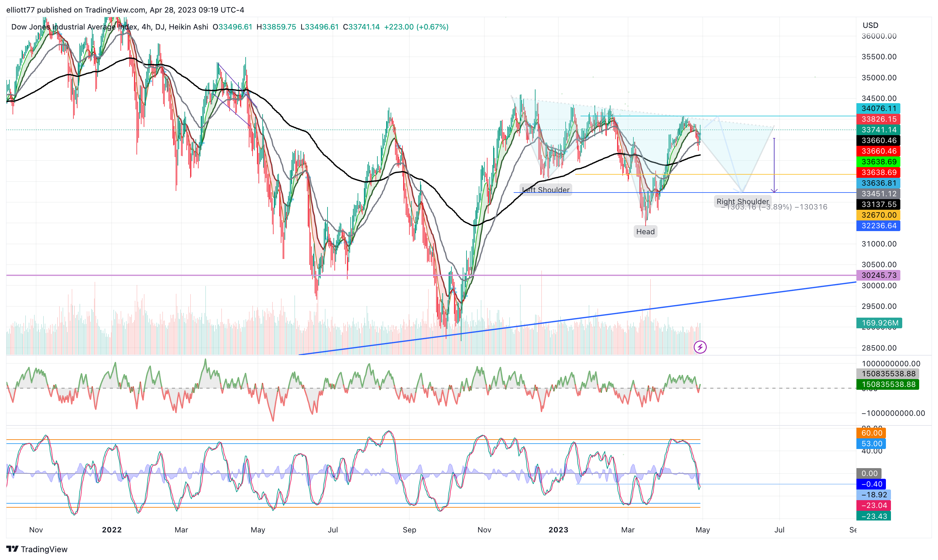The image size is (938, 560).
Task: Click the +223.00 (+0.67%) change value
Action: click(x=416, y=27)
